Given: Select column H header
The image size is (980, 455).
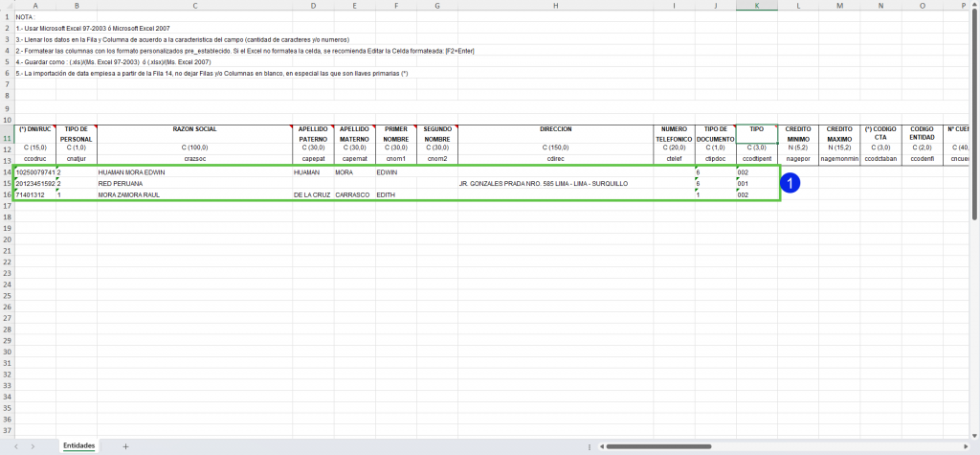Looking at the screenshot, I should pyautogui.click(x=556, y=6).
